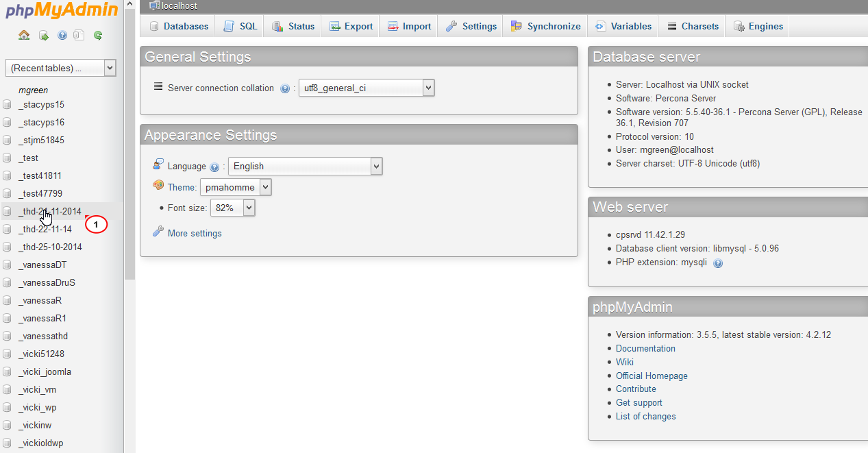868x453 pixels.
Task: Open the _stacyps16 database
Action: [x=42, y=123]
